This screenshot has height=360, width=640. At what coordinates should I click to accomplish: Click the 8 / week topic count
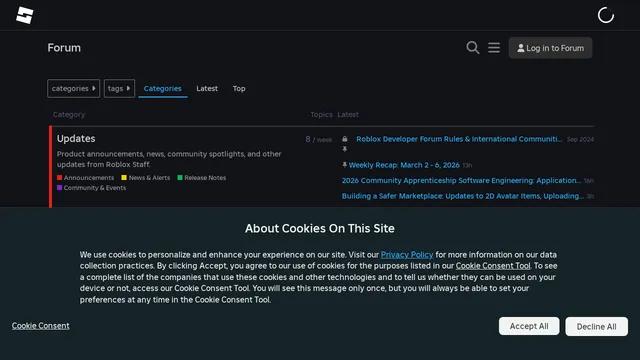(x=319, y=140)
